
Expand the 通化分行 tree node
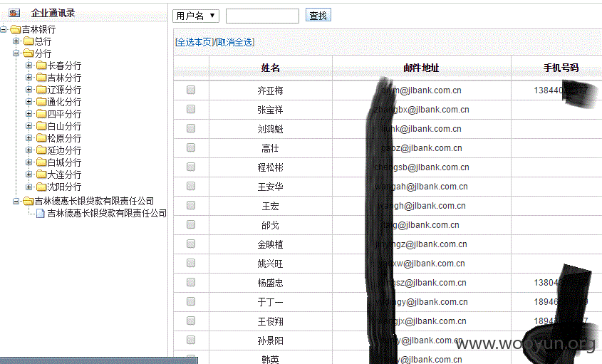(28, 101)
